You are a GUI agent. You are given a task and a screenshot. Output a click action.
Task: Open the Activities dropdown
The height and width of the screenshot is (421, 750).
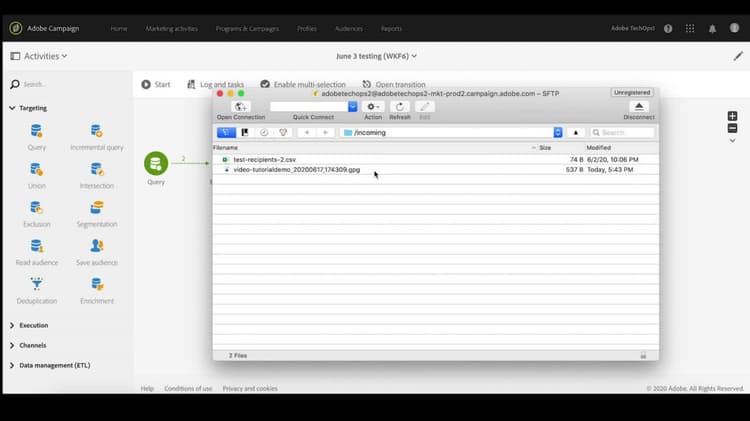tap(45, 56)
